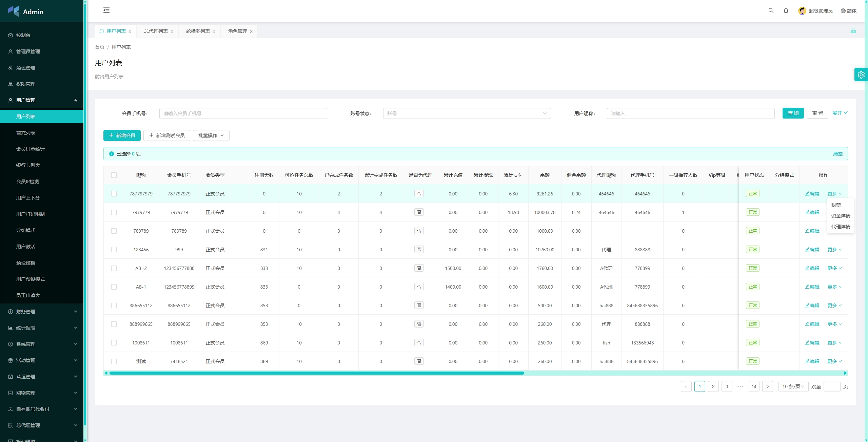Viewport: 868px width, 442px height.
Task: Click the language globe icon
Action: coord(843,11)
